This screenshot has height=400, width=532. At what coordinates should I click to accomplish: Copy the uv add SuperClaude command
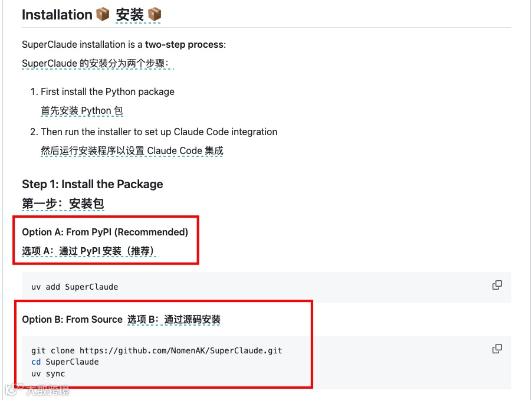click(497, 285)
